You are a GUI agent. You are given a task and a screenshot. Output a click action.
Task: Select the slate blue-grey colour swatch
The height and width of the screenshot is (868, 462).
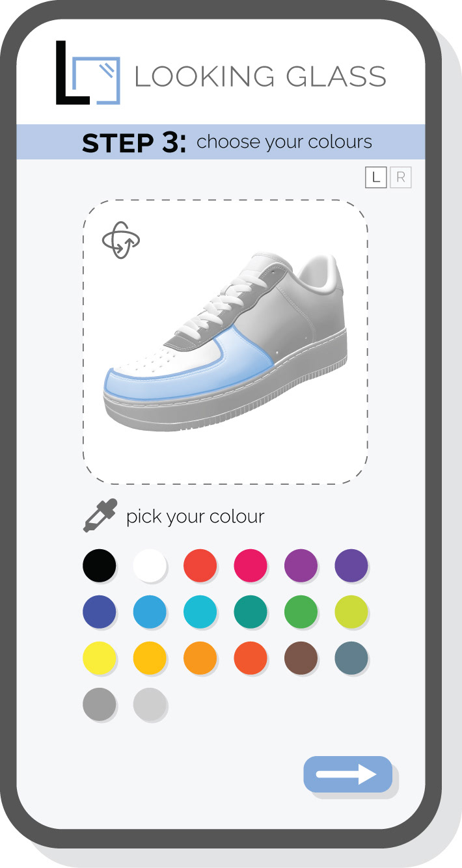351,659
